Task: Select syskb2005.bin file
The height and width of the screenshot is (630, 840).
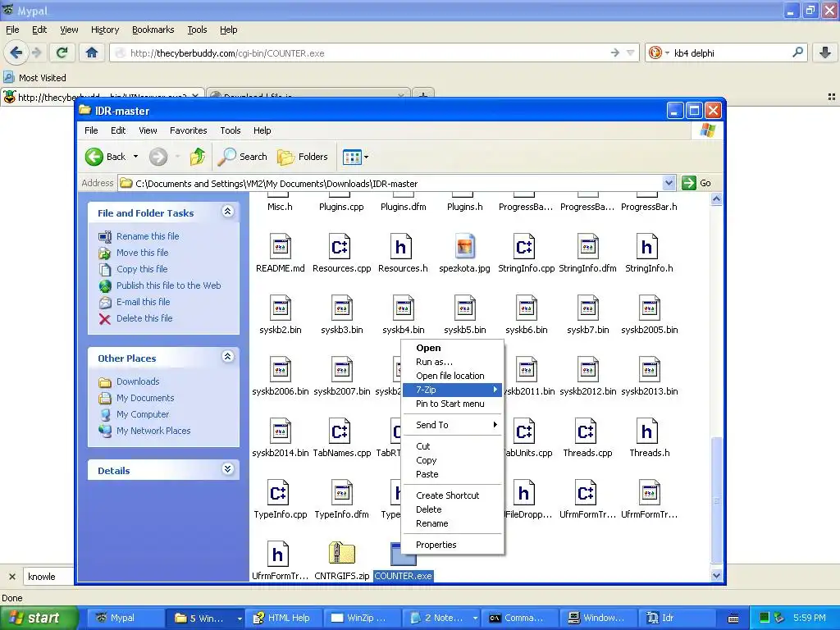Action: [x=650, y=315]
